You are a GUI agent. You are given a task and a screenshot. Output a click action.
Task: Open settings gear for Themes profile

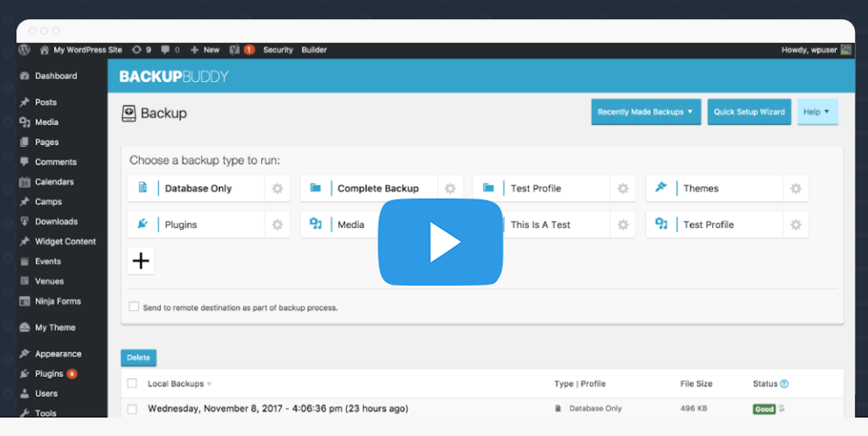pyautogui.click(x=796, y=189)
